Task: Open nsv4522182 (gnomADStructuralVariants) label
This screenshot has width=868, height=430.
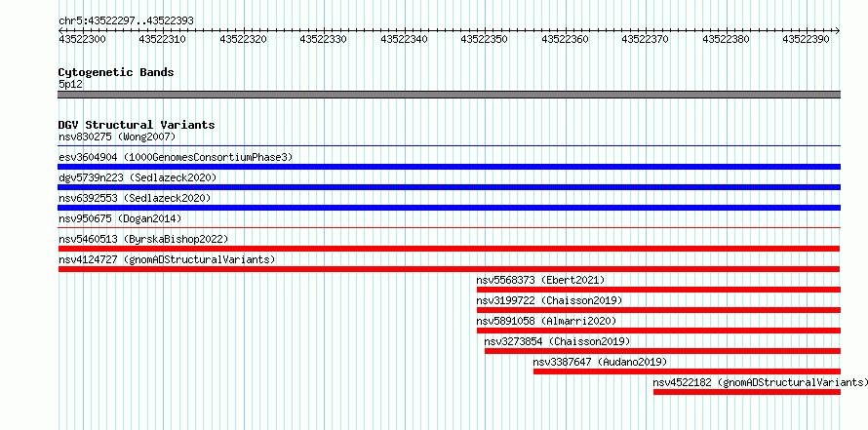Action: coord(761,382)
